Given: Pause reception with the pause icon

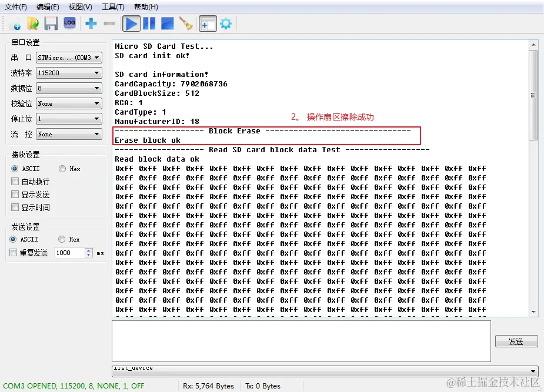Looking at the screenshot, I should point(149,24).
